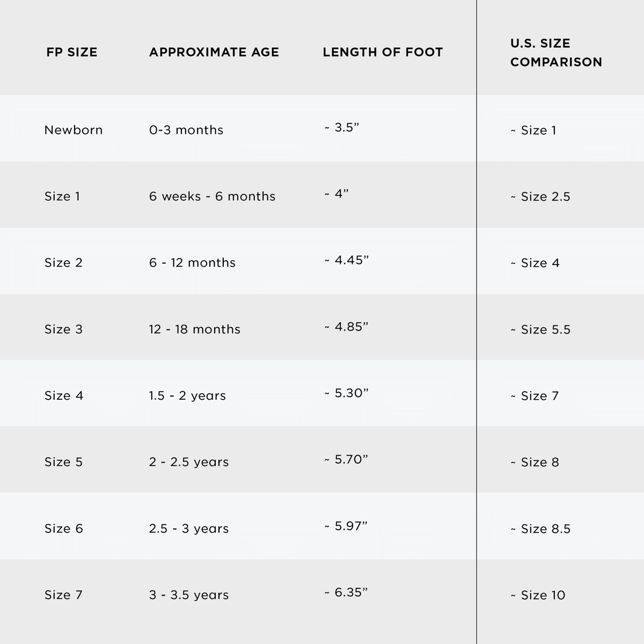Click the 0-3 months age cell

[186, 130]
